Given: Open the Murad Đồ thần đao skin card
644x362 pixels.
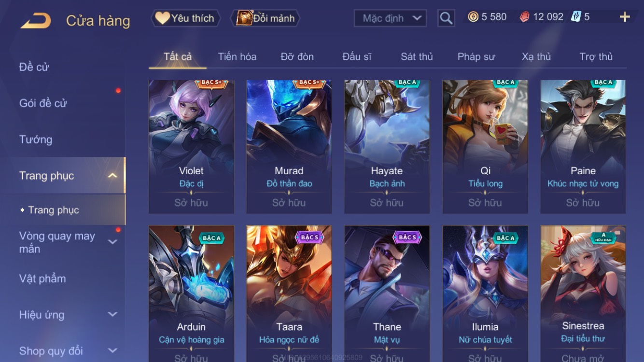Looking at the screenshot, I should point(289,147).
